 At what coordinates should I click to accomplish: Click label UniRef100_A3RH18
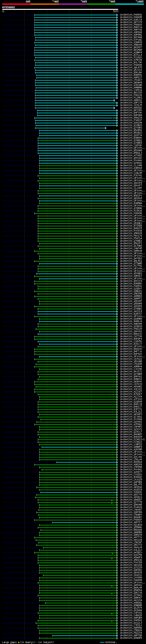pos(131,168)
